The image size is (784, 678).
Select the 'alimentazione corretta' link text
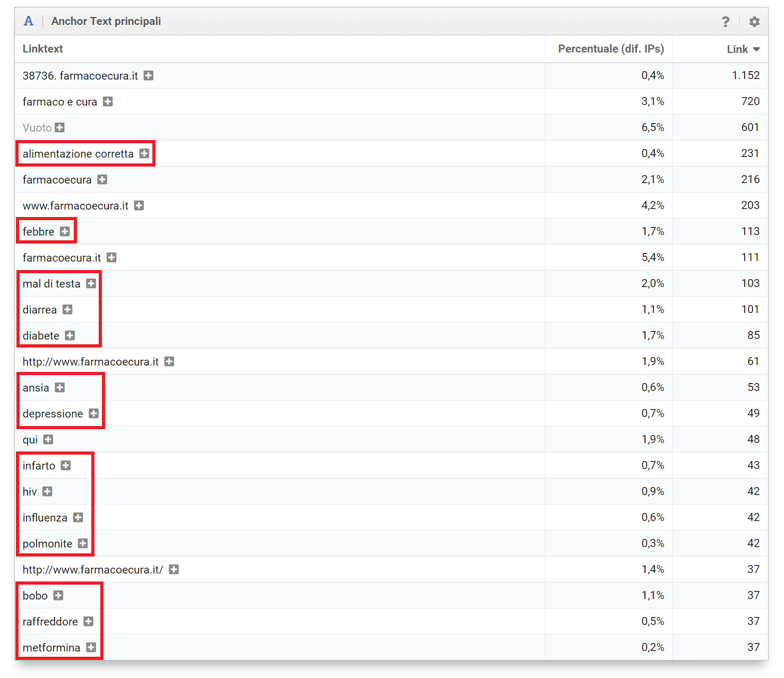click(x=78, y=154)
